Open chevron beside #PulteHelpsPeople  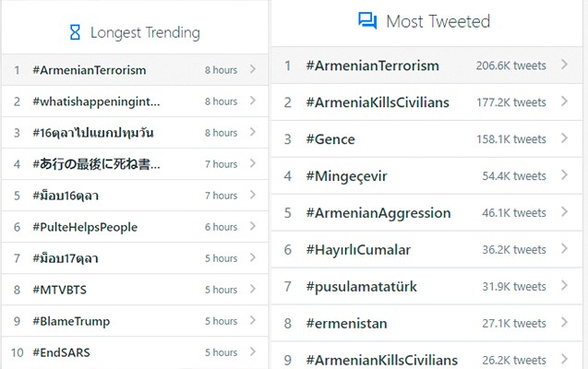point(253,226)
